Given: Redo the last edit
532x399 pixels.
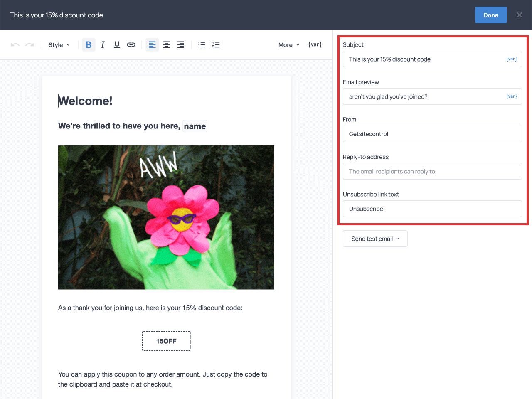Looking at the screenshot, I should tap(29, 44).
